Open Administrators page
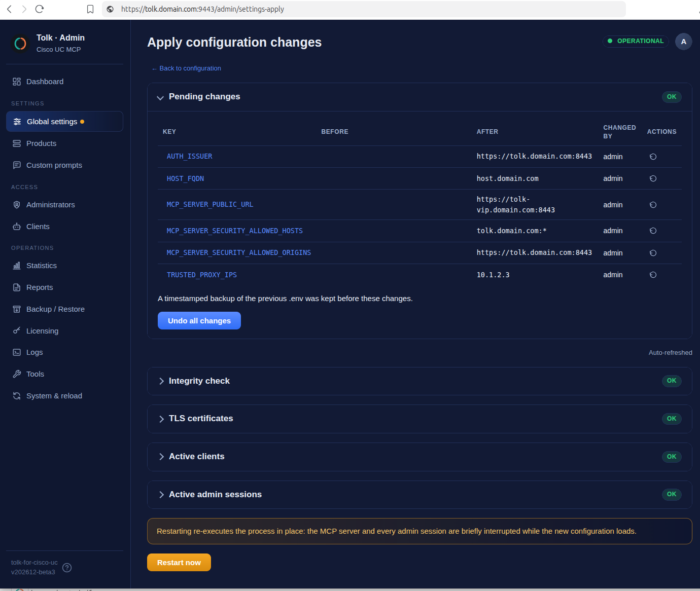700x591 pixels. [x=64, y=205]
